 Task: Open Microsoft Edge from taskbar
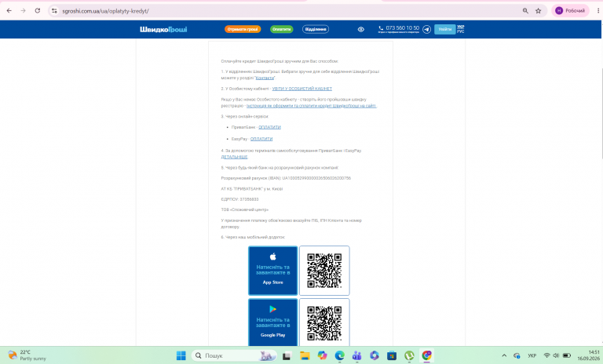point(339,356)
